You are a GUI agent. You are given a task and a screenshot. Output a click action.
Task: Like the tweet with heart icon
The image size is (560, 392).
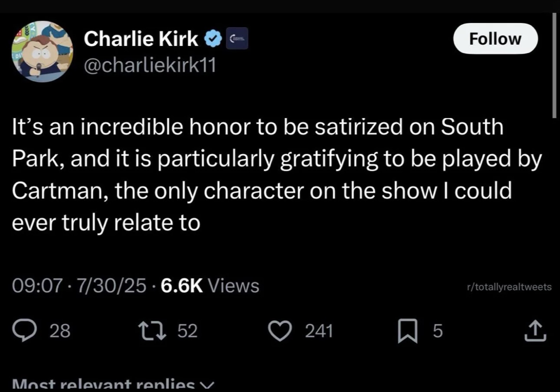click(x=280, y=331)
